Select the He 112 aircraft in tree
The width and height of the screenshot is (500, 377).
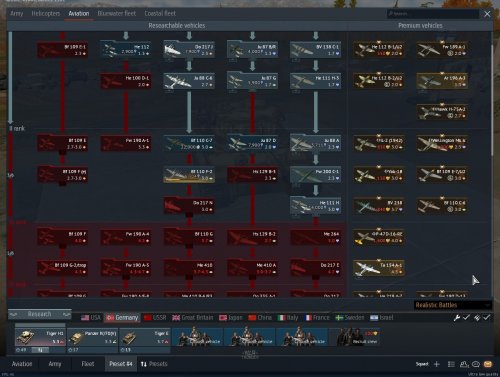[126, 50]
